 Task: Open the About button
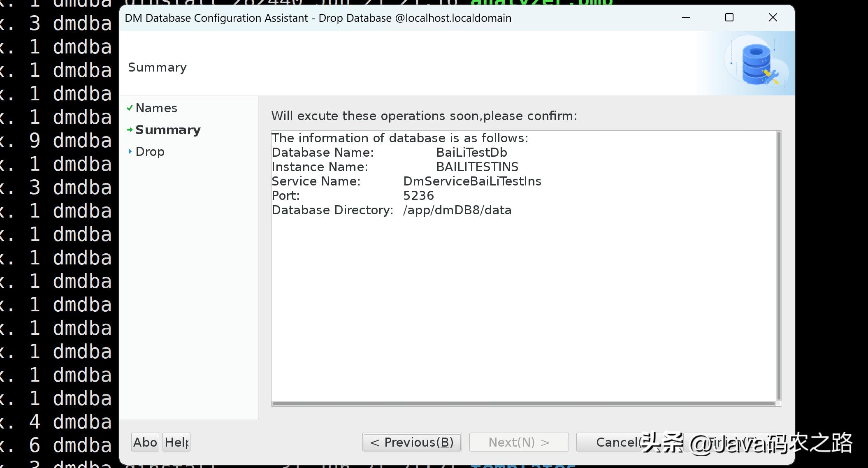[145, 442]
